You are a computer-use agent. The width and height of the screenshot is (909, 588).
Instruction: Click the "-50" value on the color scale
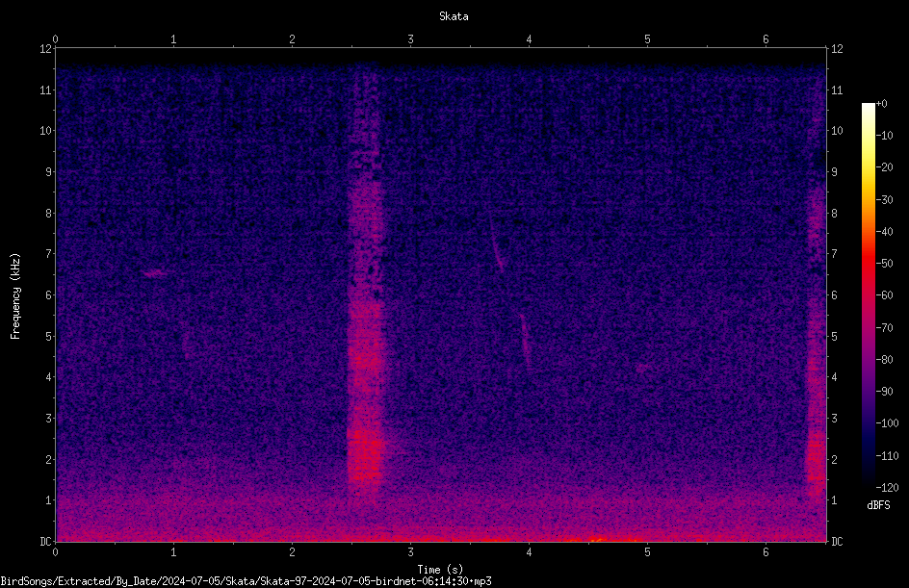(x=884, y=264)
